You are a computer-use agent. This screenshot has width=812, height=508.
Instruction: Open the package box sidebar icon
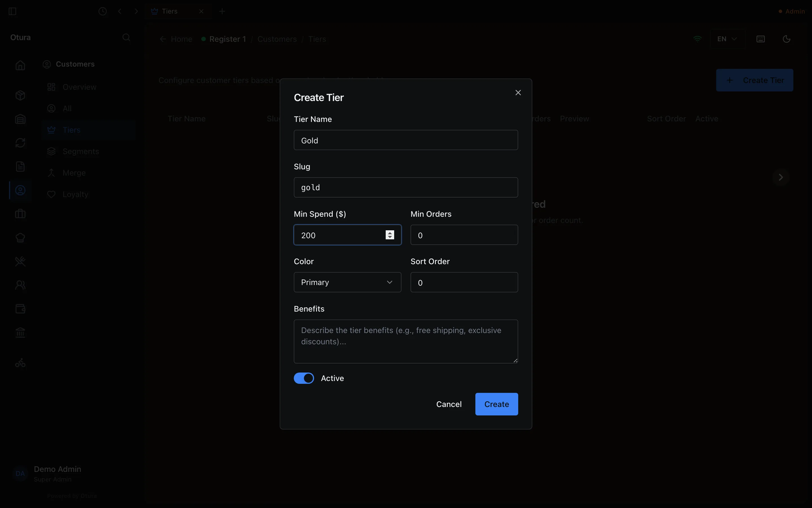21,95
